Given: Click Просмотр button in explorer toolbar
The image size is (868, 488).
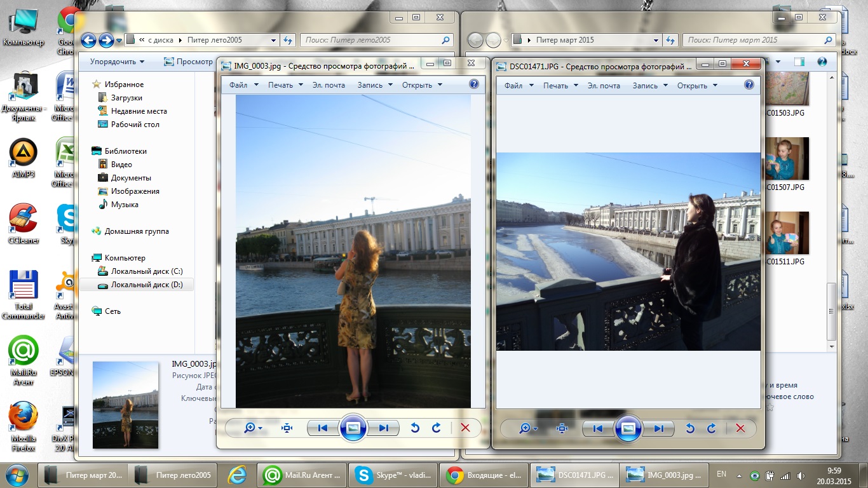Looking at the screenshot, I should tap(188, 62).
